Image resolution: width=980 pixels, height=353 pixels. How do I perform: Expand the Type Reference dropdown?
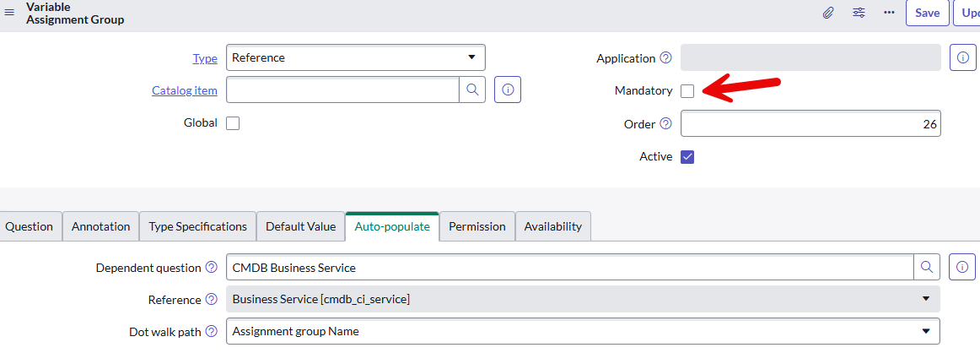(x=356, y=57)
